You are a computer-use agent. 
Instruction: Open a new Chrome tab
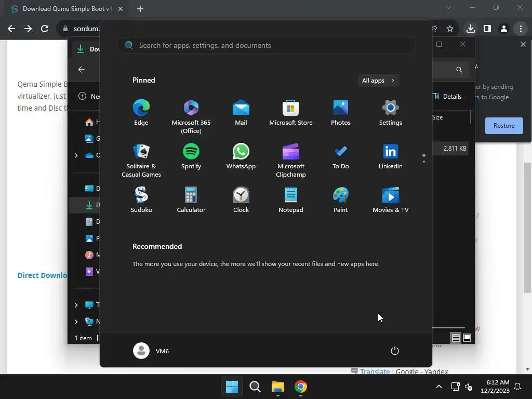(x=140, y=9)
